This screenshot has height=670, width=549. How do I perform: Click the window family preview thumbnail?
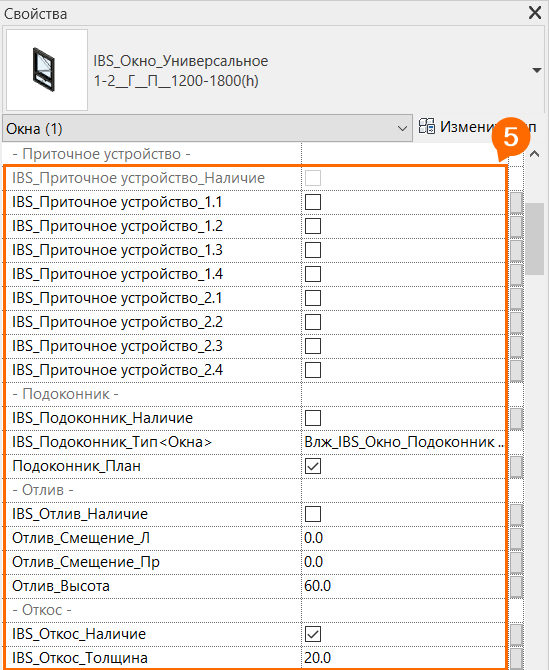[47, 70]
